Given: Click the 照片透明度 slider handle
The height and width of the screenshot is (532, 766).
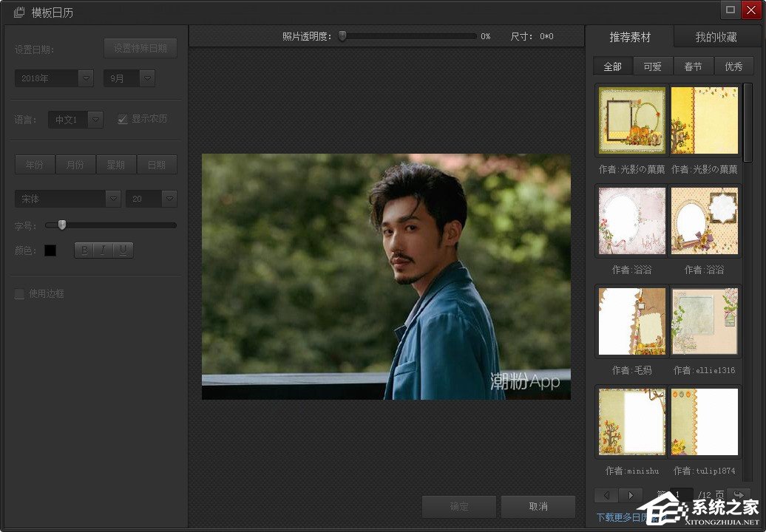Looking at the screenshot, I should (x=342, y=35).
